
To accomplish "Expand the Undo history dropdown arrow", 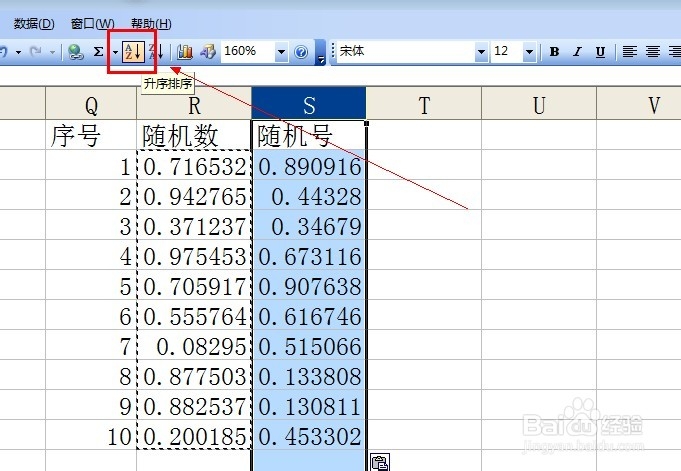I will (18, 52).
